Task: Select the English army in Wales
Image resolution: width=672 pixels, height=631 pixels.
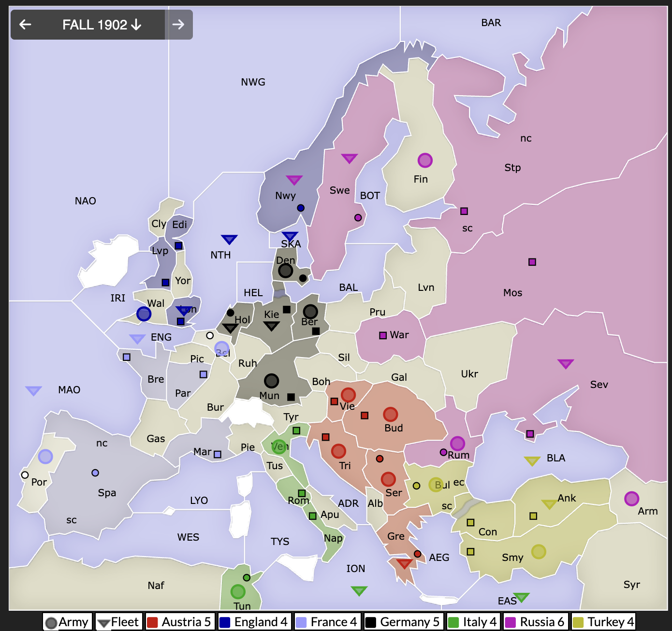Action: [x=144, y=314]
